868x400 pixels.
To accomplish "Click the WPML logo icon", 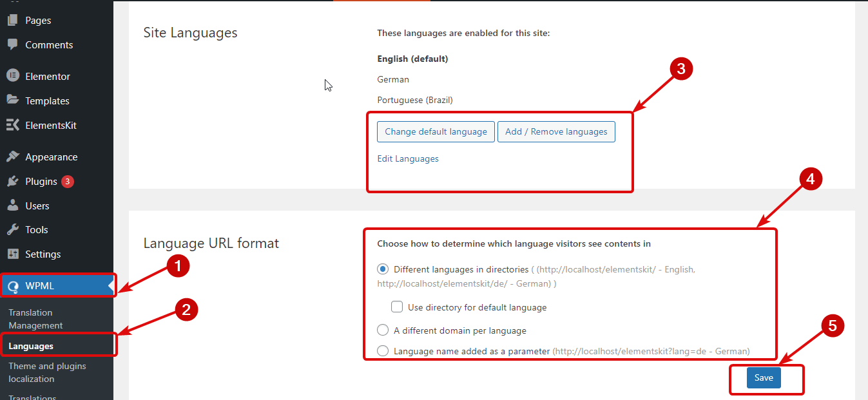I will click(13, 286).
